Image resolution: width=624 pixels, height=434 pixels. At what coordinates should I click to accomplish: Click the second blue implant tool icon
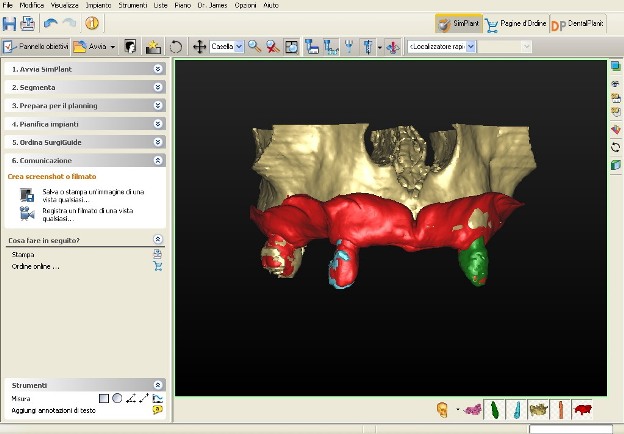tap(330, 47)
